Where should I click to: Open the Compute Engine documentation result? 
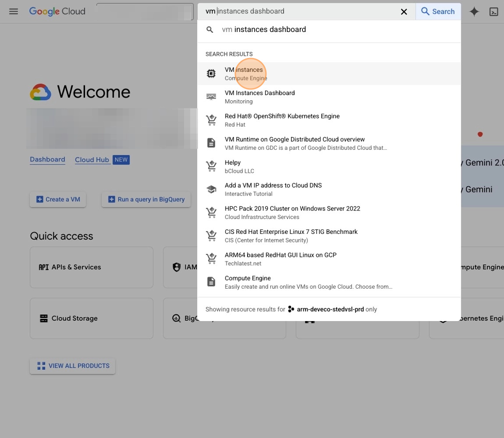[329, 282]
